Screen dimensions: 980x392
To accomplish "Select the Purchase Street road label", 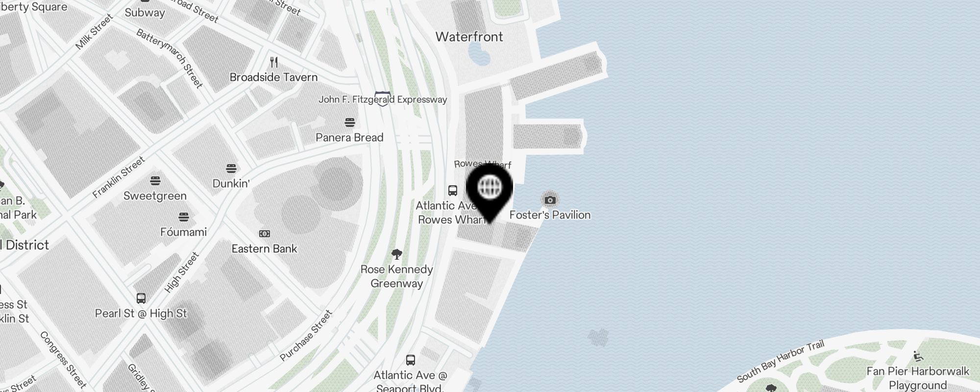I will pos(306,336).
